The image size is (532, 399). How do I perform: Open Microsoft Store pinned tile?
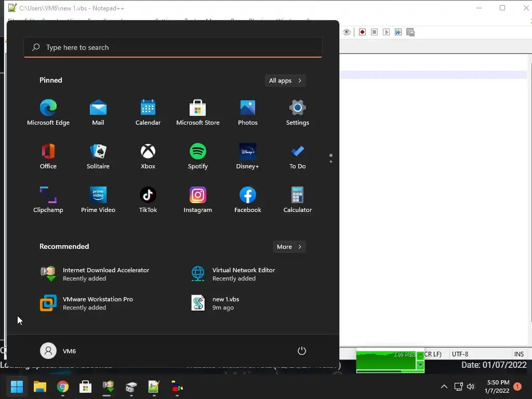(x=198, y=113)
